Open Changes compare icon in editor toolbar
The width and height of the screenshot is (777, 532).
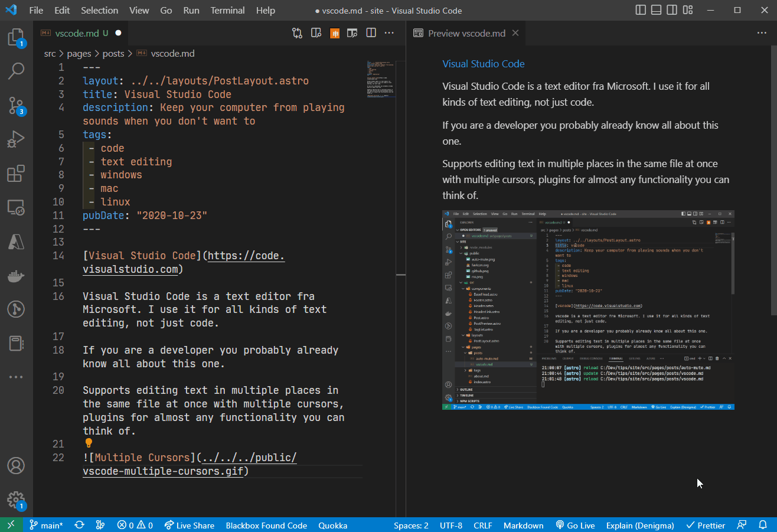pyautogui.click(x=298, y=34)
